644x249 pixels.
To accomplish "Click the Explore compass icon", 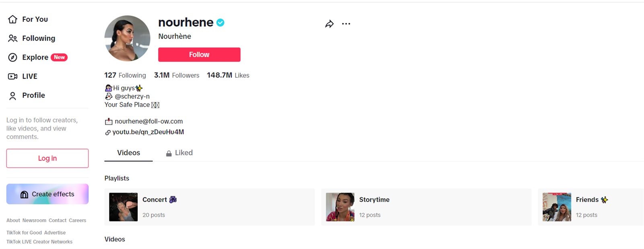I will pos(13,57).
